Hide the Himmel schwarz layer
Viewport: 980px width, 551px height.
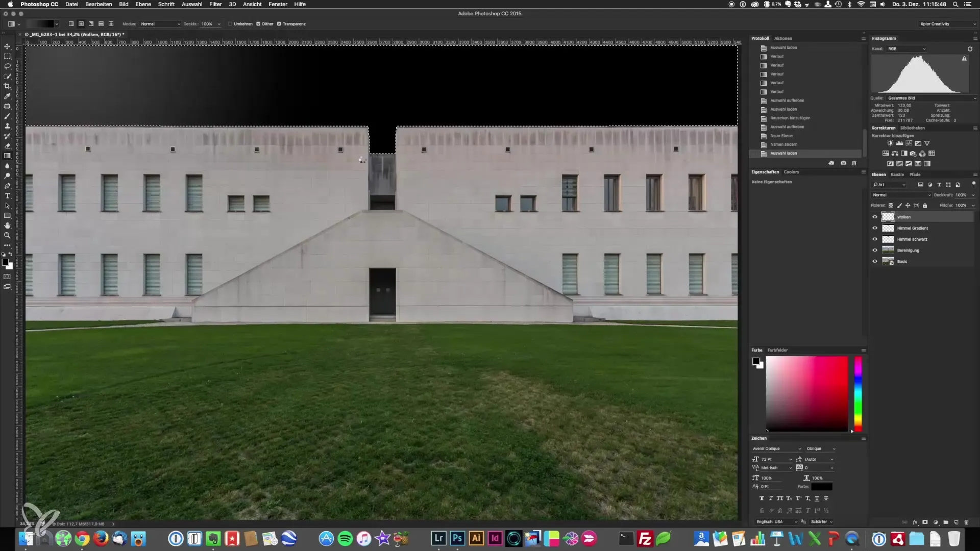[x=875, y=239]
